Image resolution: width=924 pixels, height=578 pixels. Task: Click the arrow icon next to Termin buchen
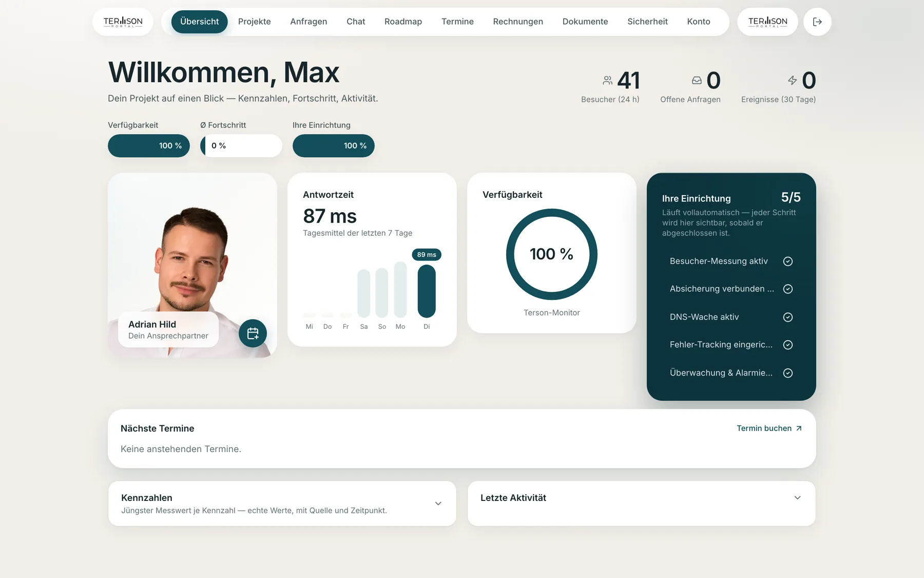click(799, 428)
